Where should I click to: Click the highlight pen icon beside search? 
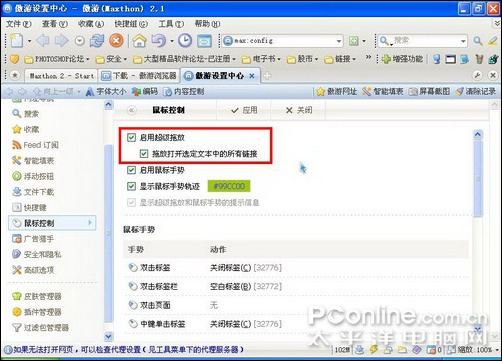click(x=493, y=41)
